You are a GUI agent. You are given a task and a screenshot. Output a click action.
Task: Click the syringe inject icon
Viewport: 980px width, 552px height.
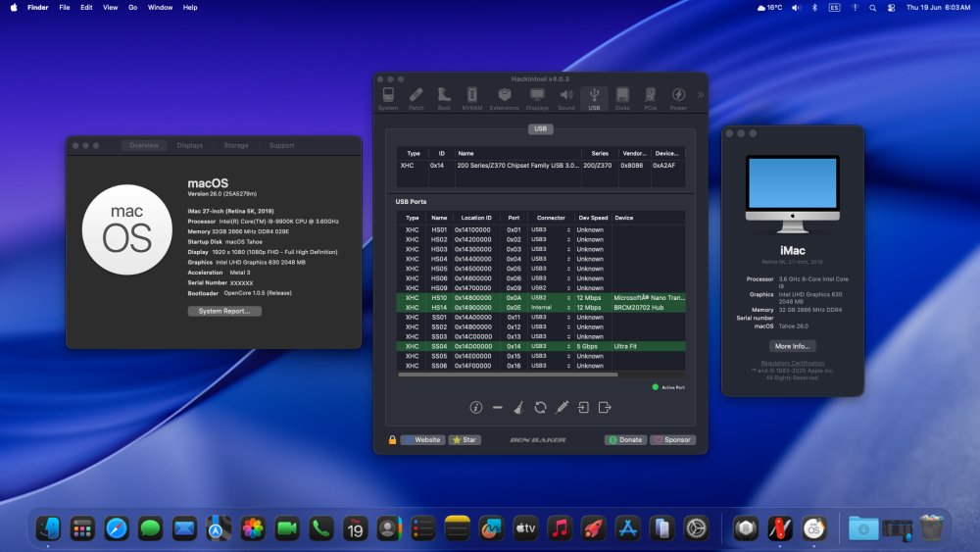[562, 408]
